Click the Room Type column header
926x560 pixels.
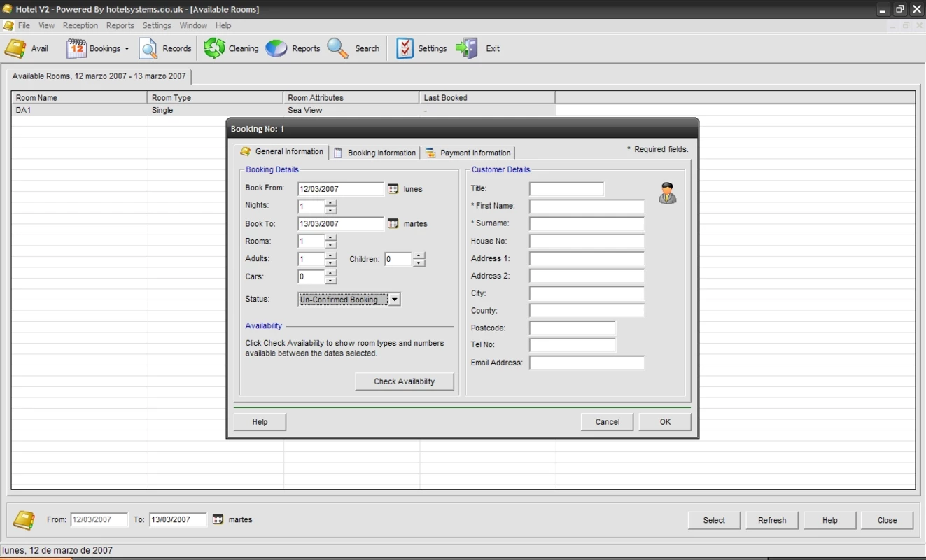[x=215, y=98]
